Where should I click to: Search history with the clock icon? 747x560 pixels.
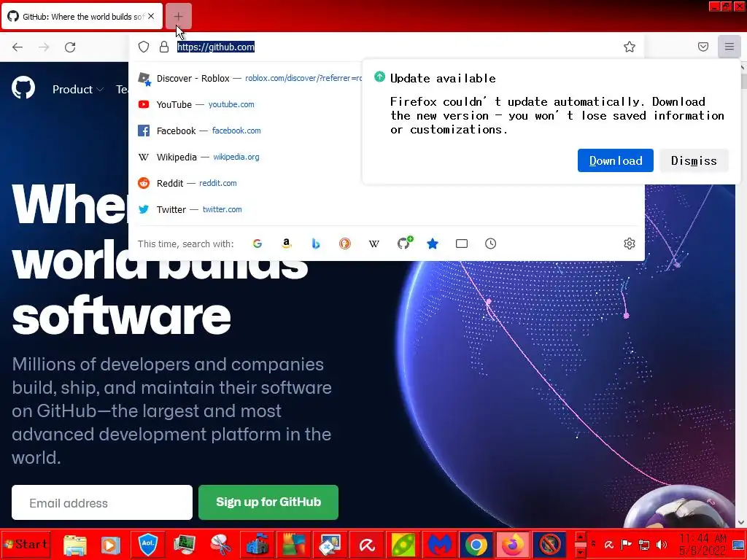pos(491,244)
